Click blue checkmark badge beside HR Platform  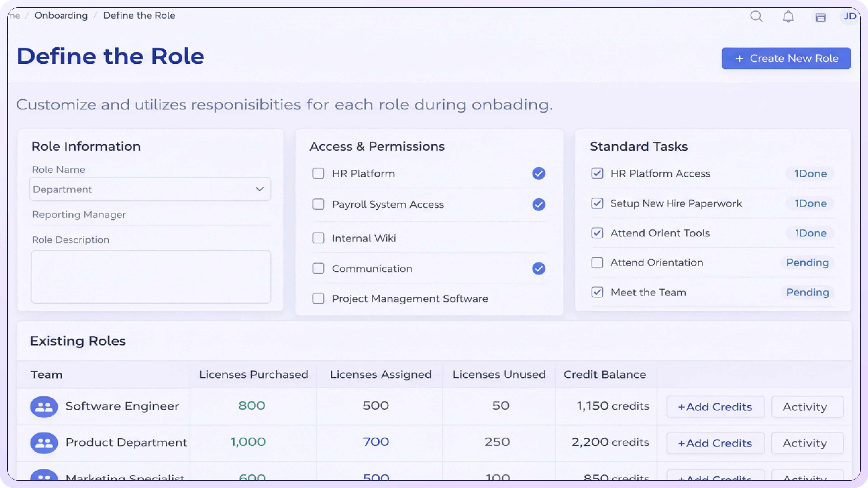(538, 174)
